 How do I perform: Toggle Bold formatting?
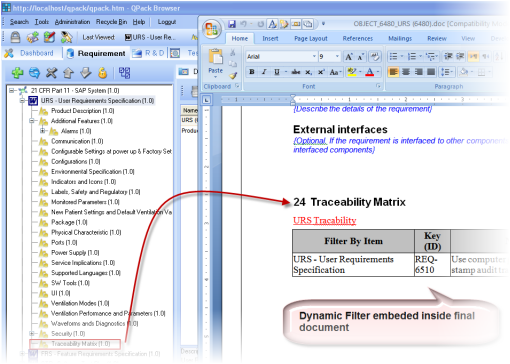(252, 72)
